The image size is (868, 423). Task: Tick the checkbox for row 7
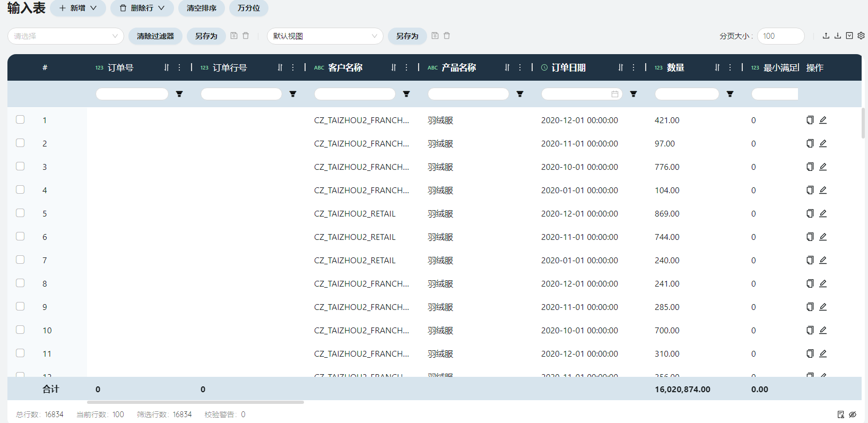click(x=20, y=260)
